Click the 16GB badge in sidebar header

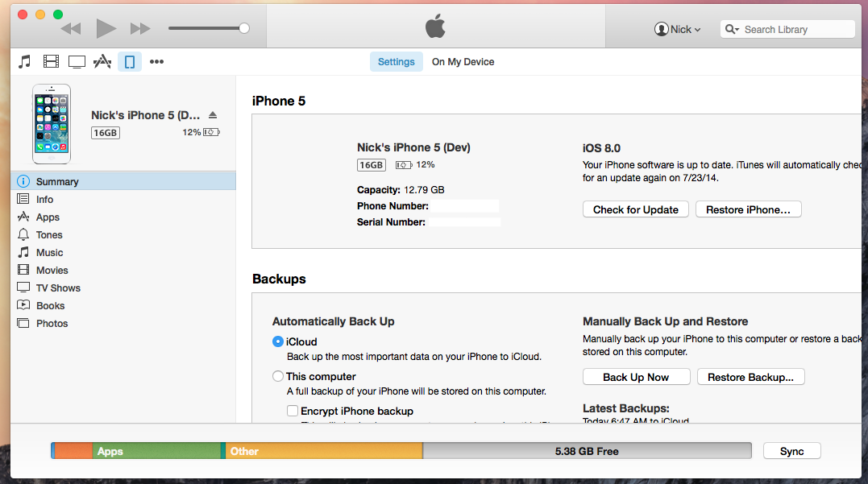click(x=106, y=133)
